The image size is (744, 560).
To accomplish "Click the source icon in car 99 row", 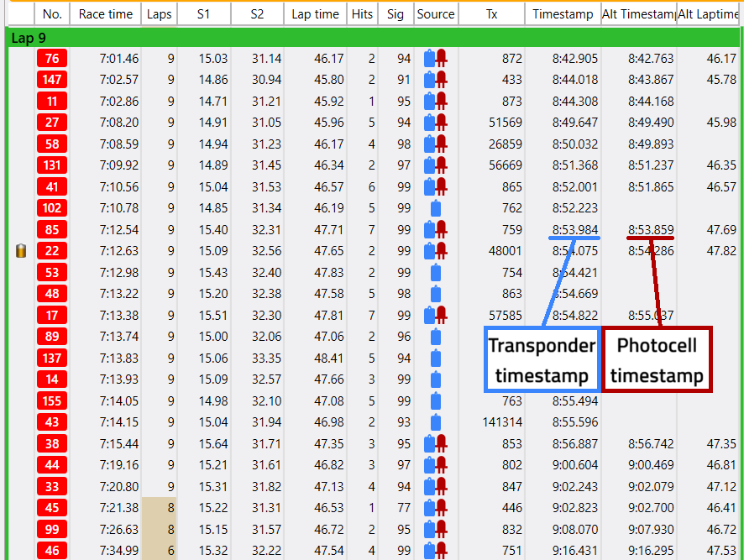I will (x=436, y=529).
